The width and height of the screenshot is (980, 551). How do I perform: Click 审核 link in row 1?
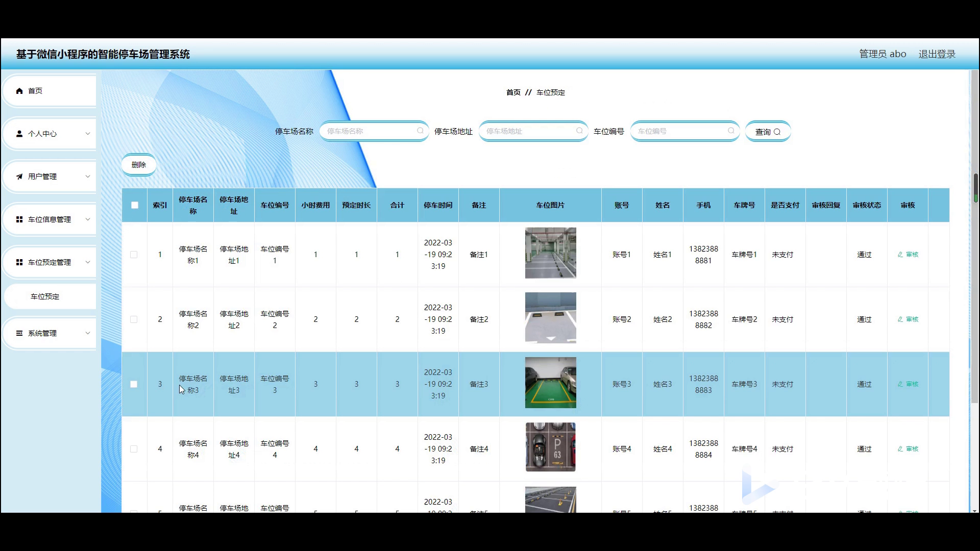click(908, 255)
